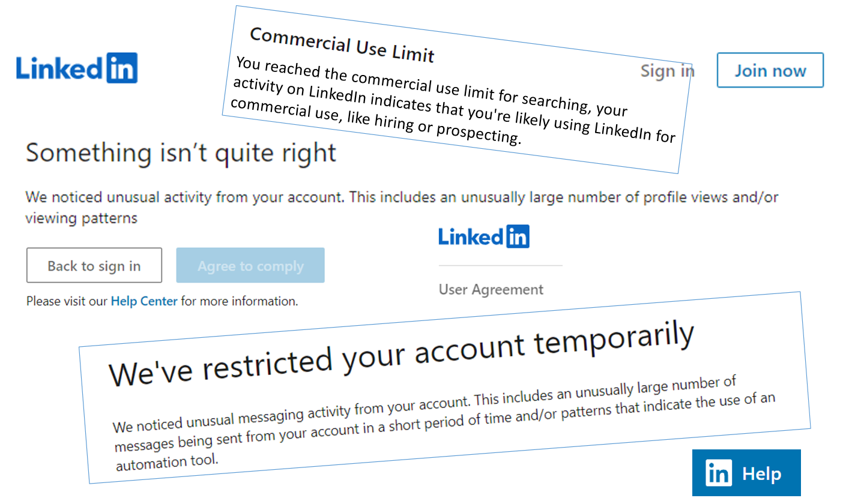843x504 pixels.
Task: Click the 'Something isn't quite right' heading
Action: [181, 153]
